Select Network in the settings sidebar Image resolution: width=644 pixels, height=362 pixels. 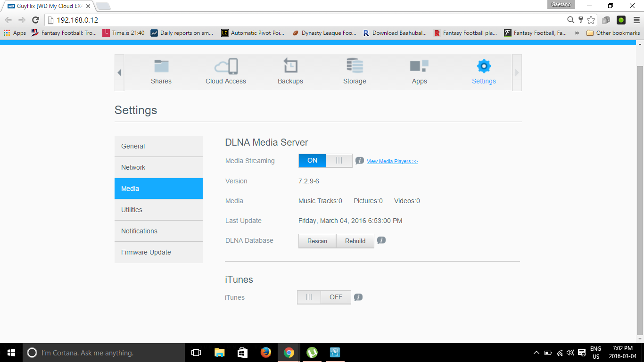[x=158, y=167]
